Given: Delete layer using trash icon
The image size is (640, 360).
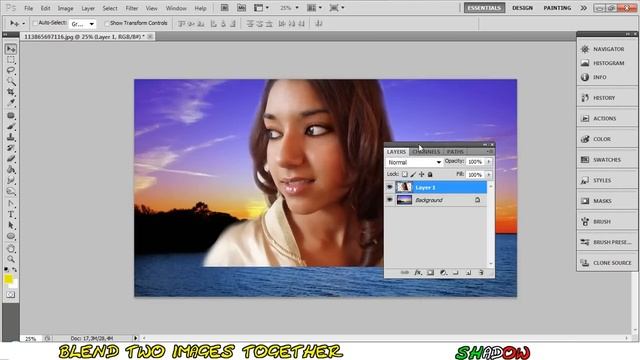Looking at the screenshot, I should 481,272.
